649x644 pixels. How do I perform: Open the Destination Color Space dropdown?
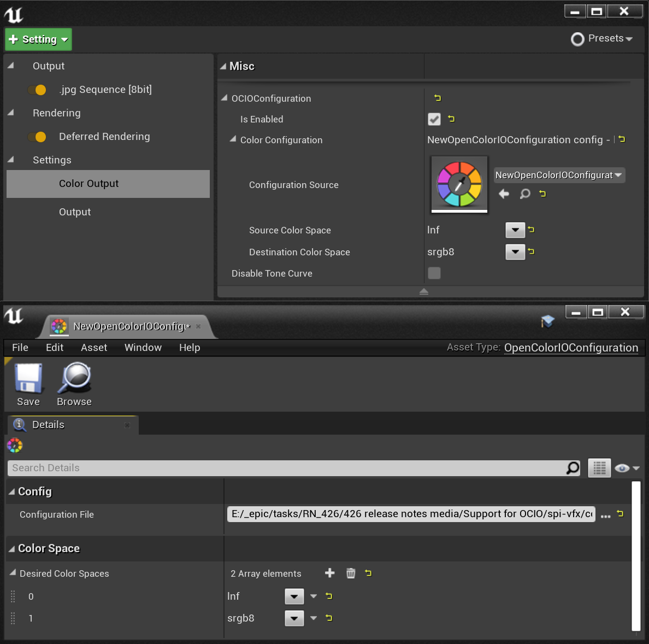(515, 252)
